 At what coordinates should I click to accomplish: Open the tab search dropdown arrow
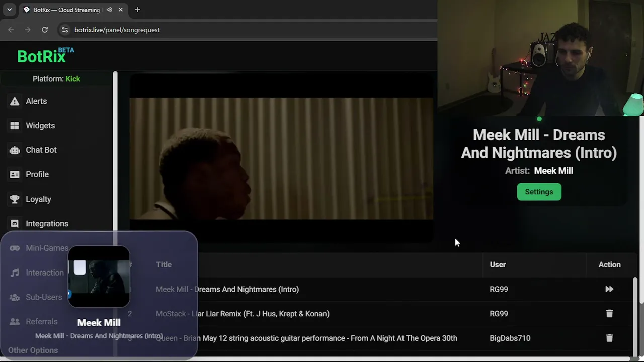click(x=9, y=10)
